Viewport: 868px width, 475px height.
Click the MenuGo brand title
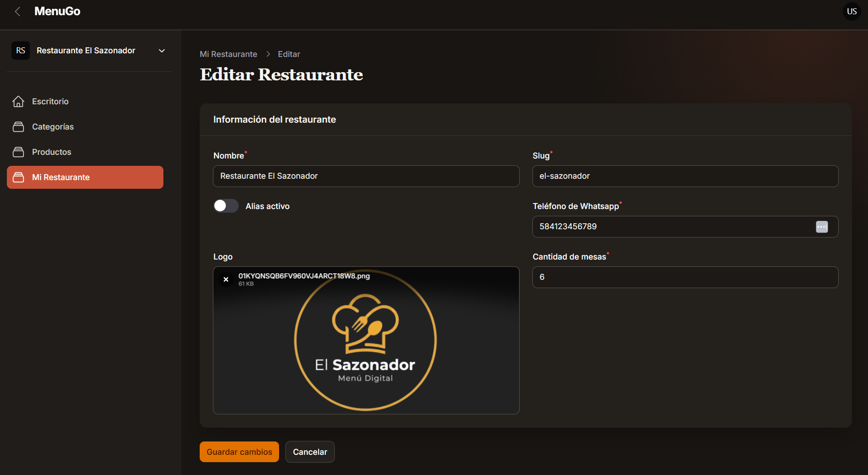(57, 11)
